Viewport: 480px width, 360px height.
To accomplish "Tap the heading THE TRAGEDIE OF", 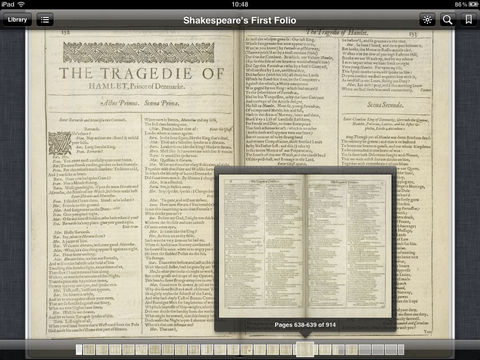I will [x=142, y=73].
